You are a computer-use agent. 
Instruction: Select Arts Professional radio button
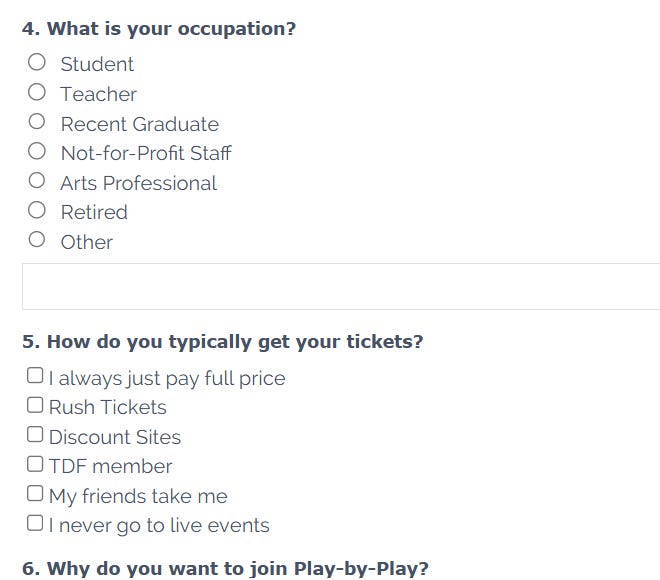point(37,181)
